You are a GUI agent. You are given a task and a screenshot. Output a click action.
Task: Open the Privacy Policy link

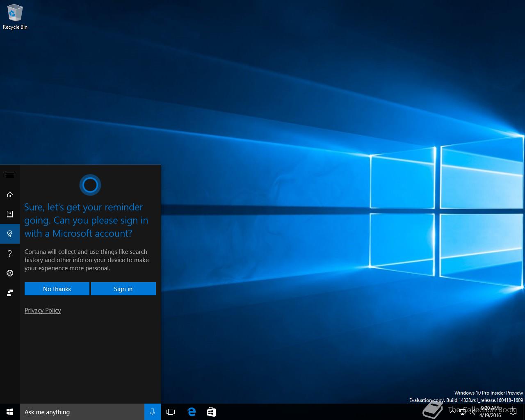coord(43,310)
